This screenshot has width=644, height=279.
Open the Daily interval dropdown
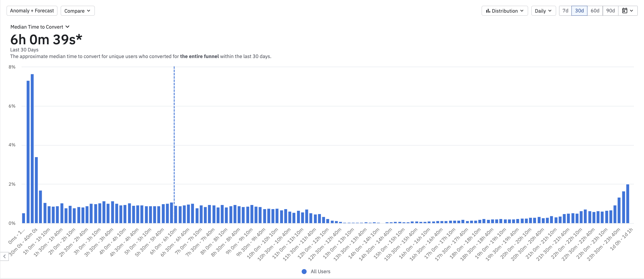click(543, 11)
